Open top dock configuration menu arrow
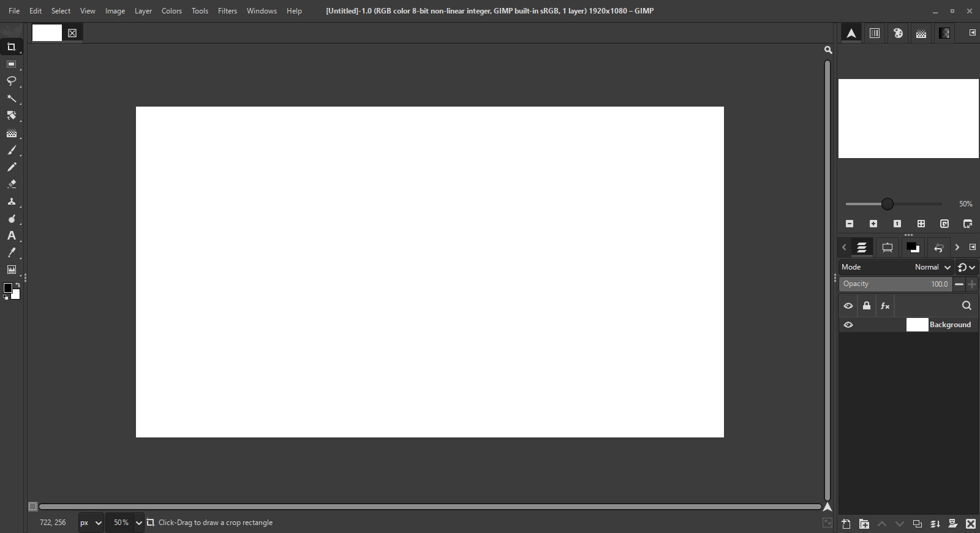 tap(973, 32)
